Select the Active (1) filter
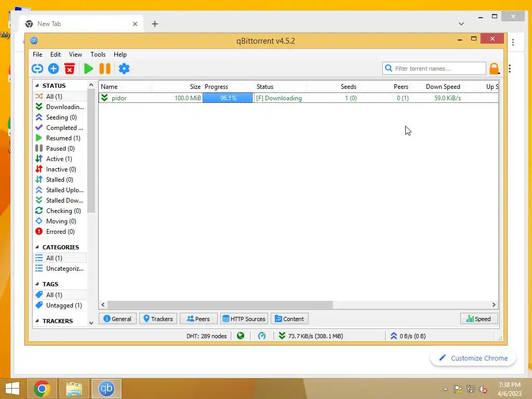532x399 pixels. point(60,159)
